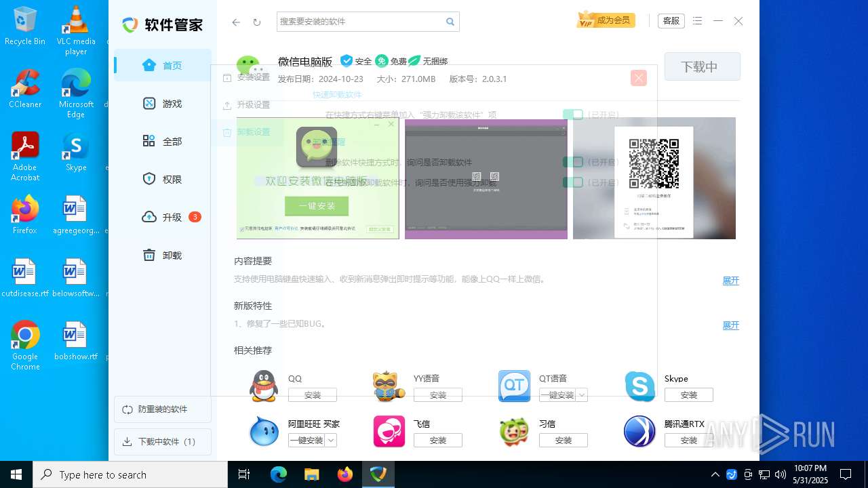Install YY语音 with its 安装 button
868x488 pixels.
pyautogui.click(x=438, y=395)
